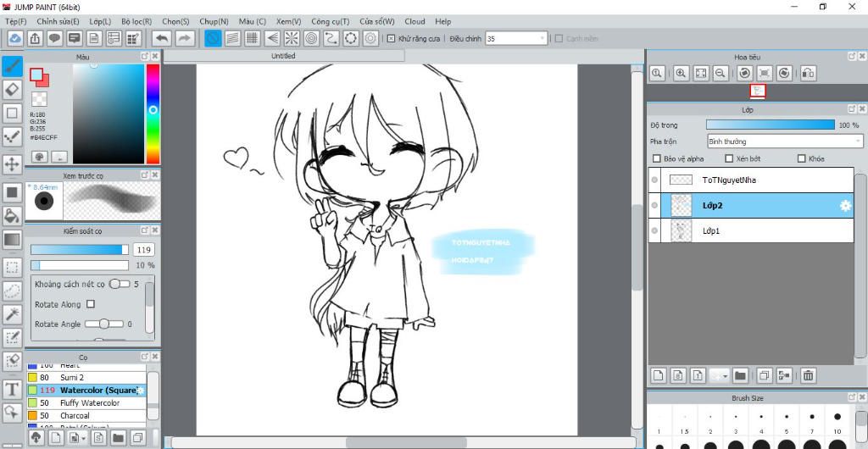Switch to the Untitled canvas tab
The width and height of the screenshot is (868, 449).
(x=283, y=56)
